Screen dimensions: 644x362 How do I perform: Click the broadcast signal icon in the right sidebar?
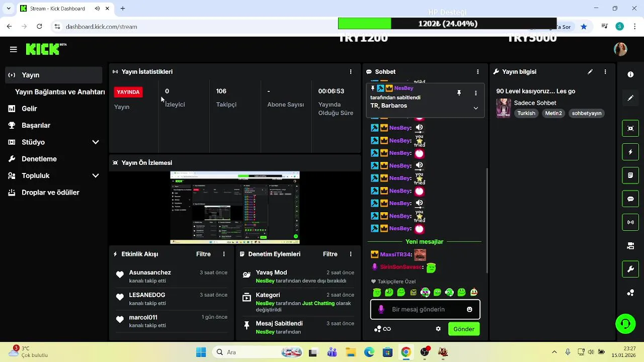(x=630, y=222)
